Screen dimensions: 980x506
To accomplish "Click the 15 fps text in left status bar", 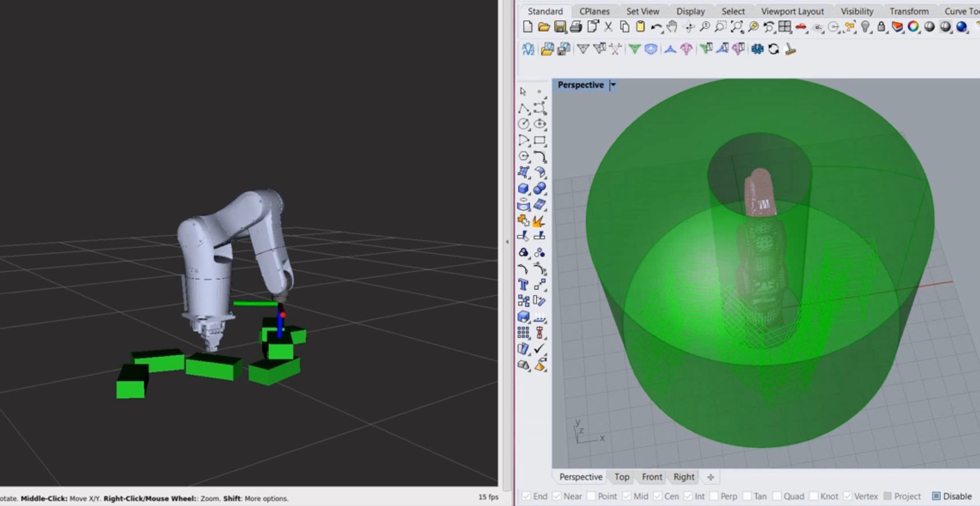I will point(488,497).
